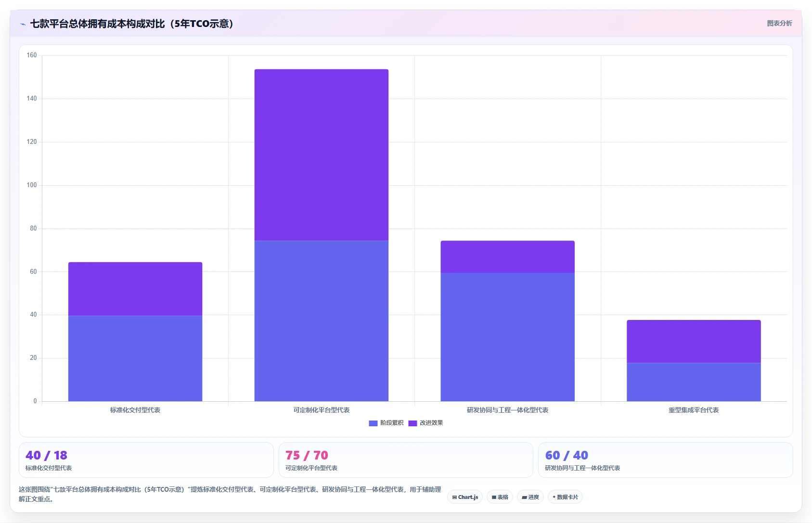Open the 40 / 18 标准化交付型代表 card

[x=146, y=460]
